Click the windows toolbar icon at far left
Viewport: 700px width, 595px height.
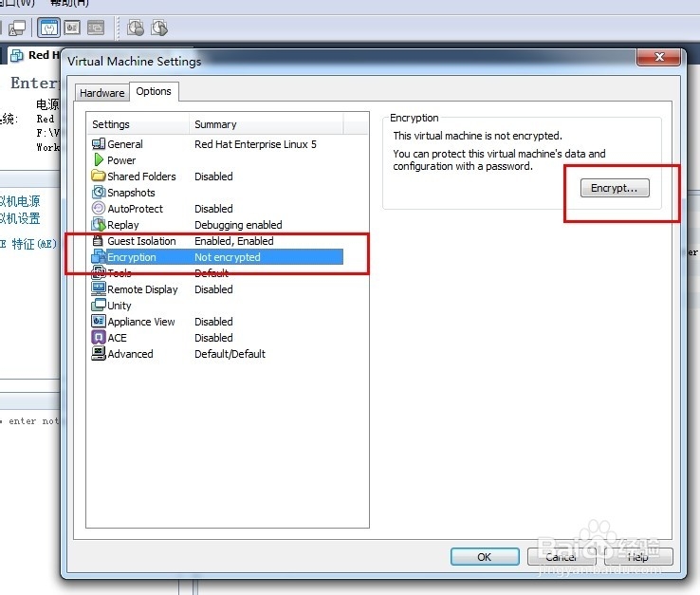point(17,28)
